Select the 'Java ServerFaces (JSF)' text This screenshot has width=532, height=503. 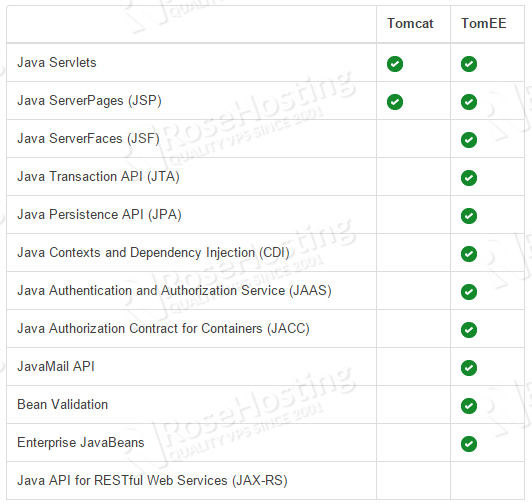point(88,139)
